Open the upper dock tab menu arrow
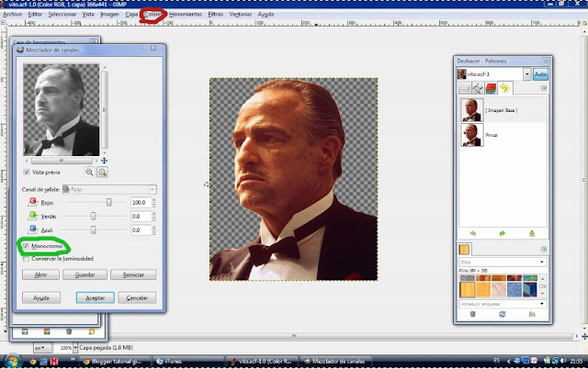Screen dimensions: 588x369 [x=544, y=88]
